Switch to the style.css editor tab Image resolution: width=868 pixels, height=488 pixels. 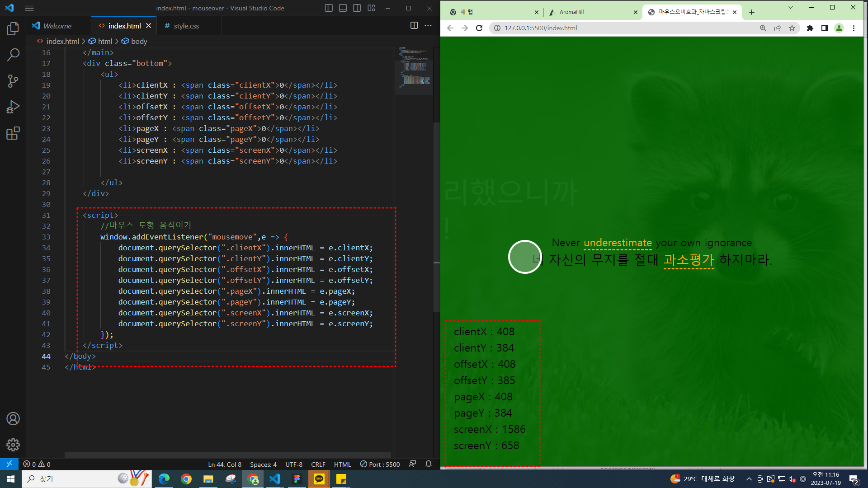[186, 26]
